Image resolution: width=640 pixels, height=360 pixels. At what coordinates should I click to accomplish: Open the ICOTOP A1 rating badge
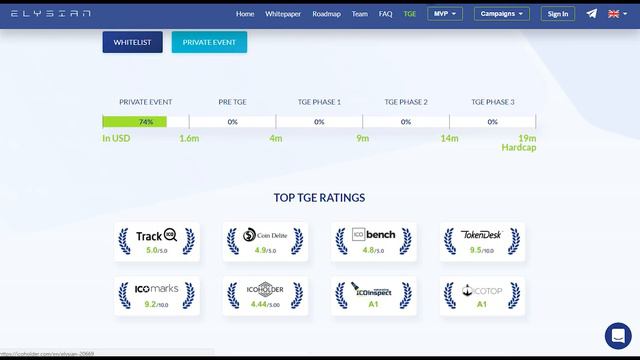(482, 296)
